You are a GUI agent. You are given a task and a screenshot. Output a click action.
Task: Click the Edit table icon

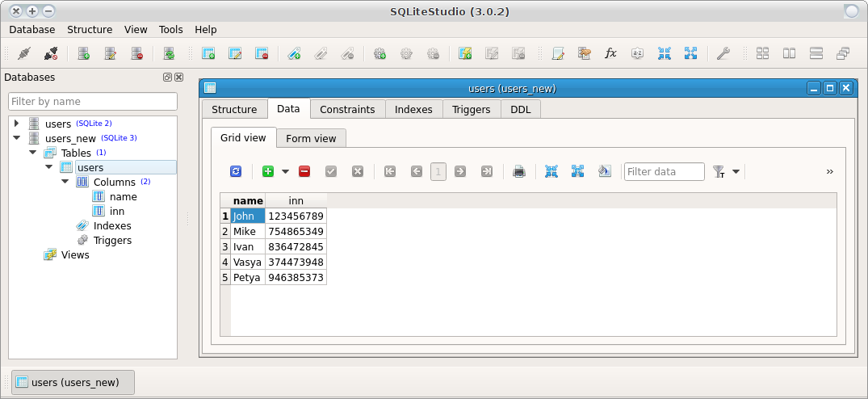tap(235, 53)
